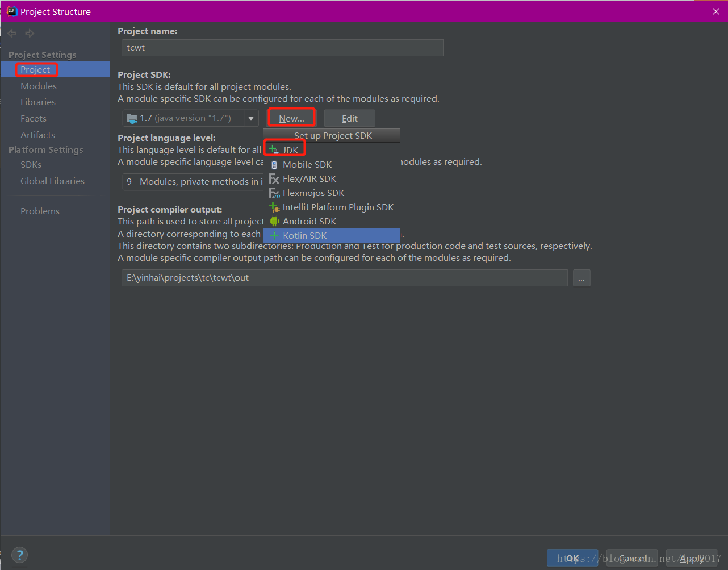This screenshot has width=728, height=570.
Task: Browse compiler output path with ... button
Action: (x=581, y=278)
